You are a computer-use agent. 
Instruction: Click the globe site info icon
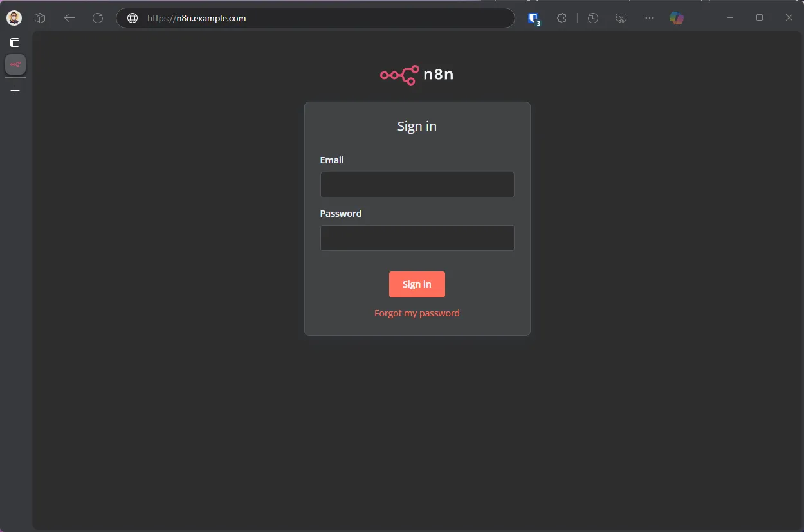tap(132, 18)
